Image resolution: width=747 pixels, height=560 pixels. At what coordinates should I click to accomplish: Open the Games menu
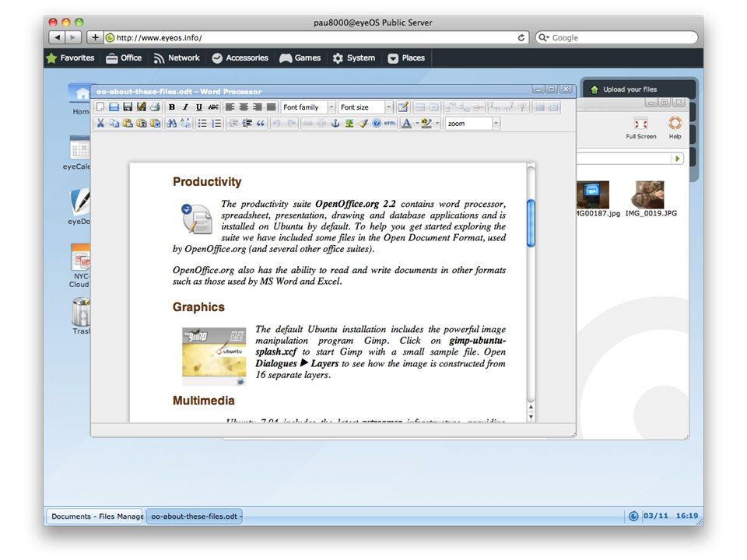click(300, 58)
